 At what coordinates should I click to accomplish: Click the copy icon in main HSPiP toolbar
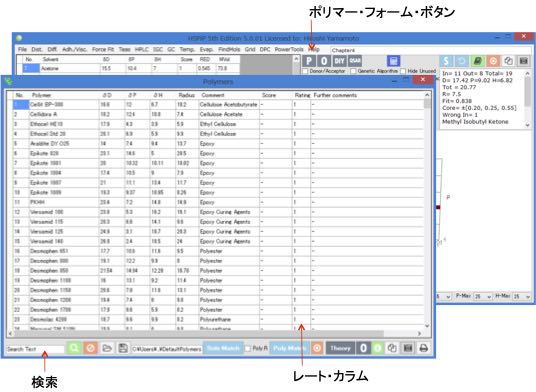pyautogui.click(x=509, y=61)
